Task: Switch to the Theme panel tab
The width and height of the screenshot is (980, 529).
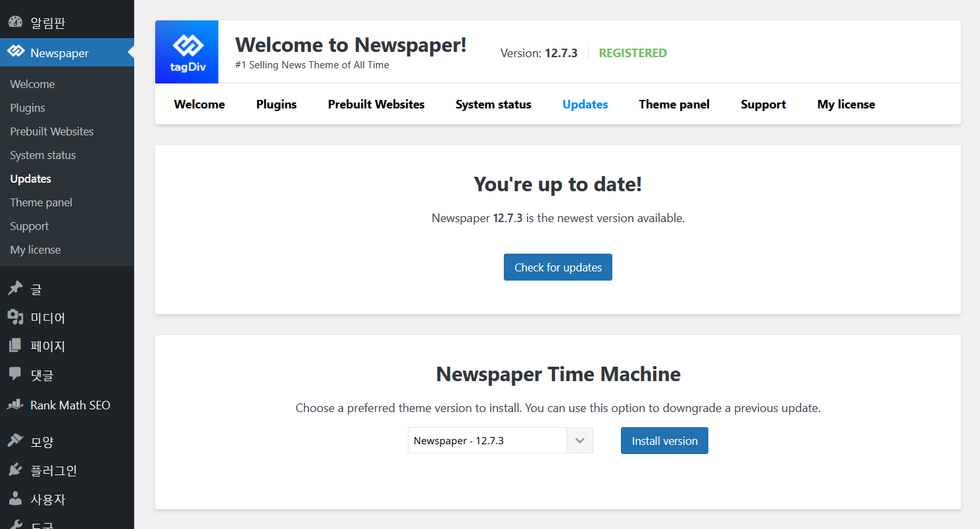Action: point(674,104)
